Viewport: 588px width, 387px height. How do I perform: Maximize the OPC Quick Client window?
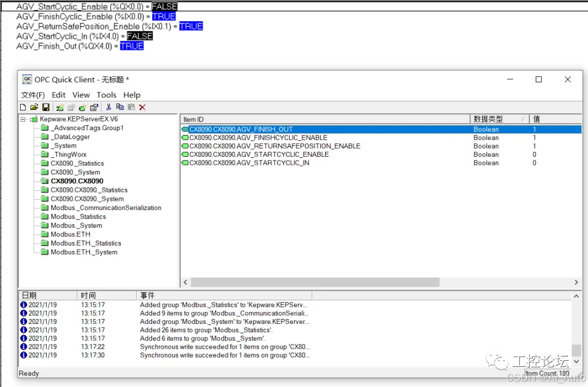point(538,79)
